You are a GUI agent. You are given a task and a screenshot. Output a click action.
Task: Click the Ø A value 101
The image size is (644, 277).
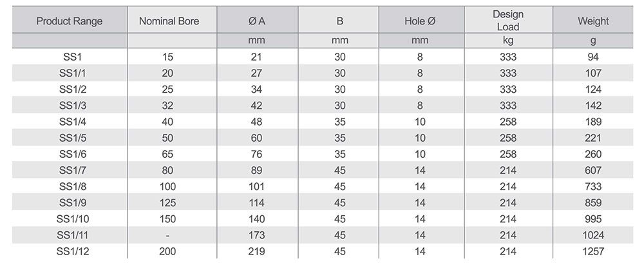pos(256,186)
